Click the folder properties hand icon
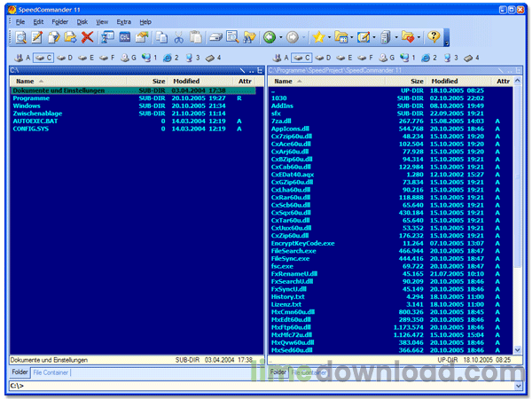Image resolution: width=532 pixels, height=399 pixels. click(142, 37)
